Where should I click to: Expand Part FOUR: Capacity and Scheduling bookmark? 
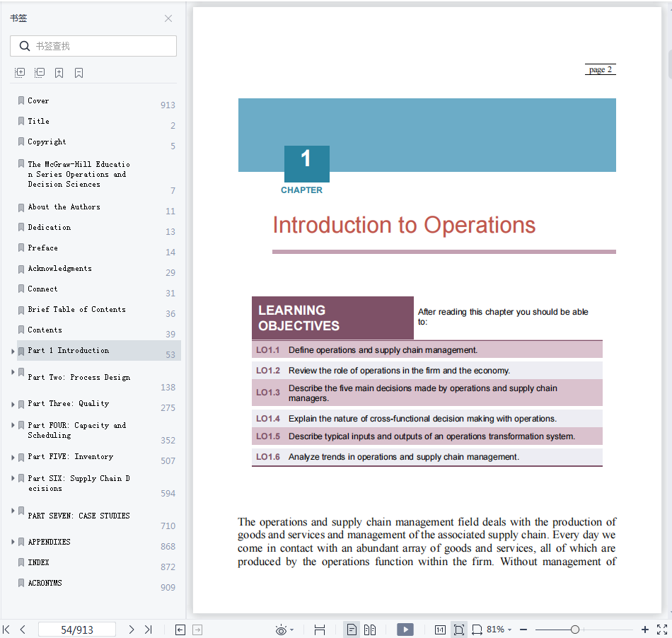(x=13, y=425)
